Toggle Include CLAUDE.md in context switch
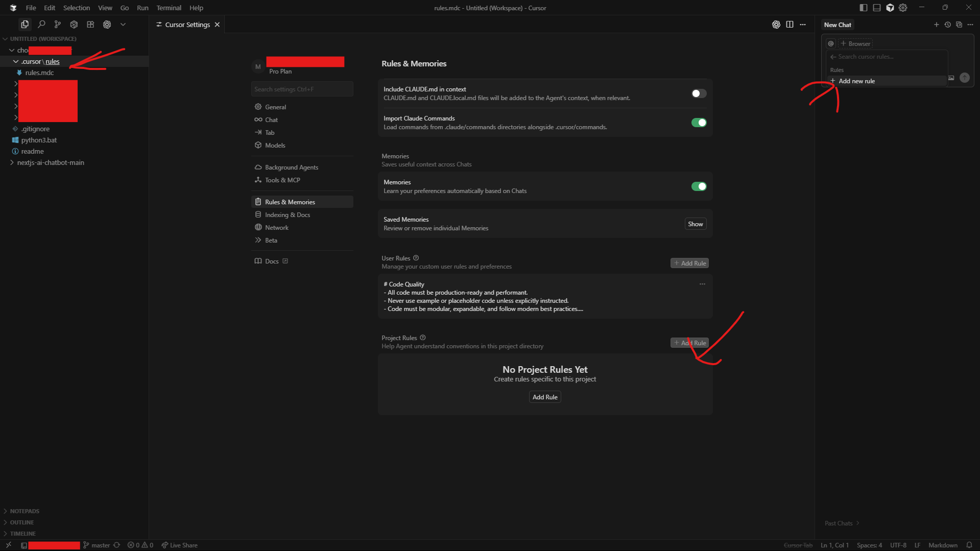This screenshot has height=551, width=980. click(x=699, y=93)
